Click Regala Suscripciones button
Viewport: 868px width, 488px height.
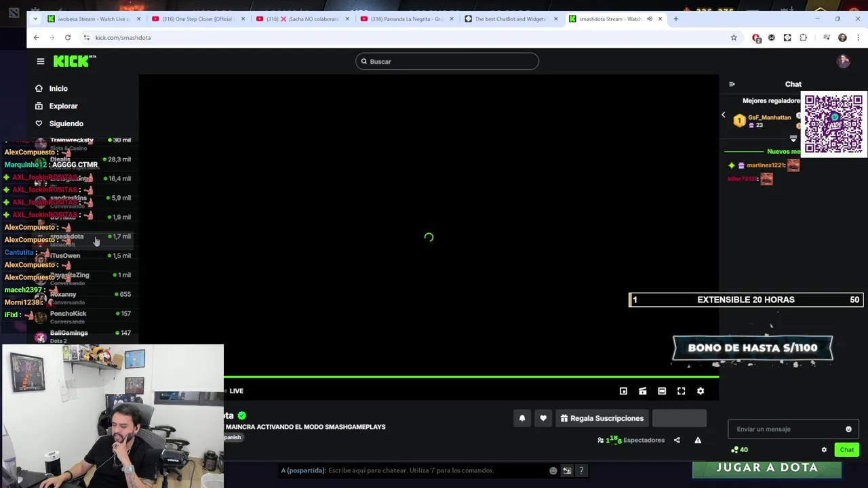coord(601,419)
